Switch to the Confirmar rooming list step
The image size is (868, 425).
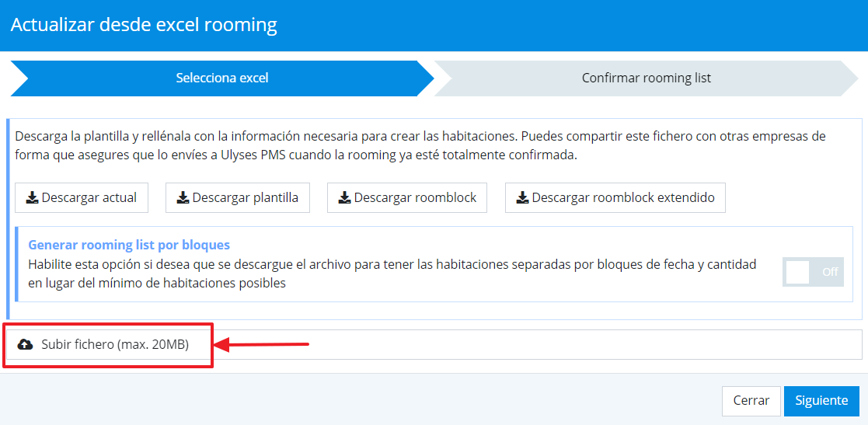[x=646, y=78]
